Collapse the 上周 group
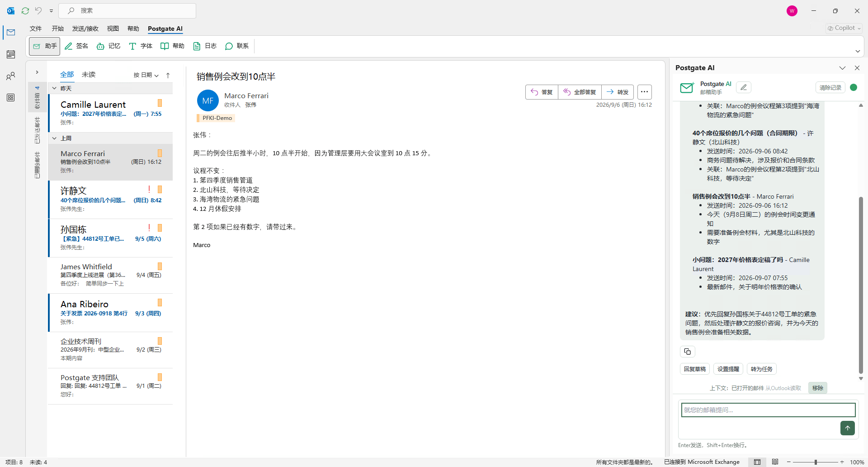The width and height of the screenshot is (868, 467). [54, 138]
